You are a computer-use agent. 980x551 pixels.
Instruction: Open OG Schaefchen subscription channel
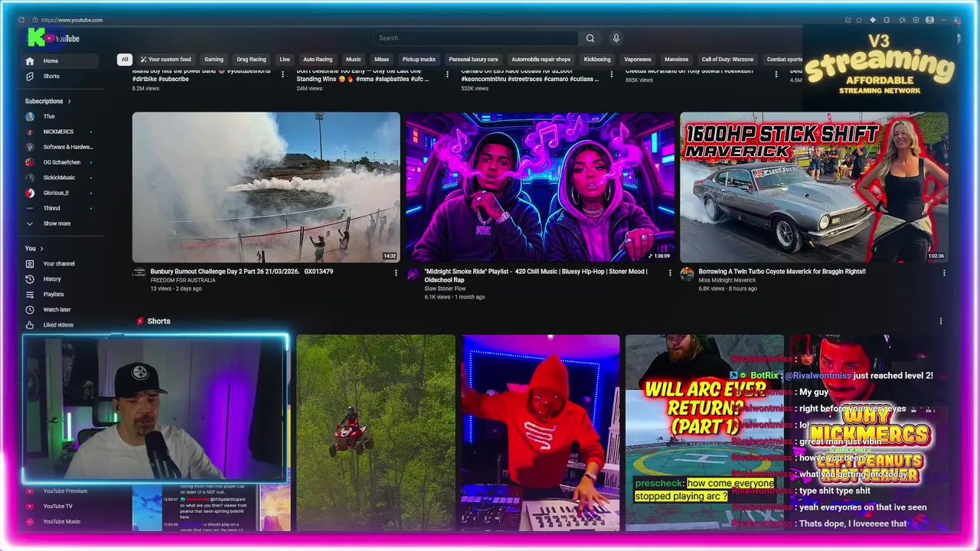tap(60, 162)
